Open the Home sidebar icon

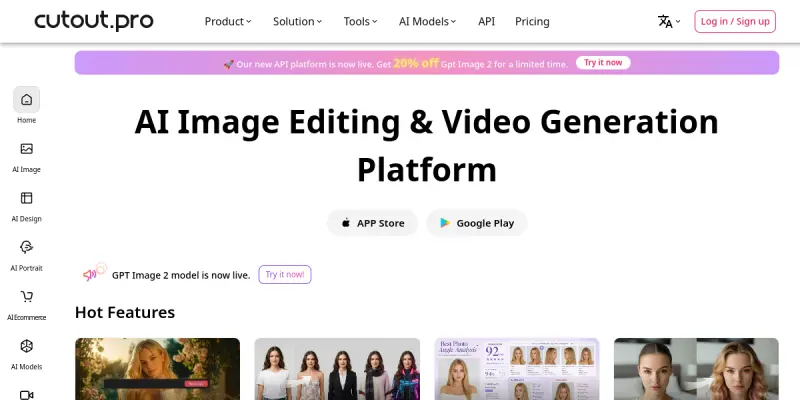click(27, 99)
